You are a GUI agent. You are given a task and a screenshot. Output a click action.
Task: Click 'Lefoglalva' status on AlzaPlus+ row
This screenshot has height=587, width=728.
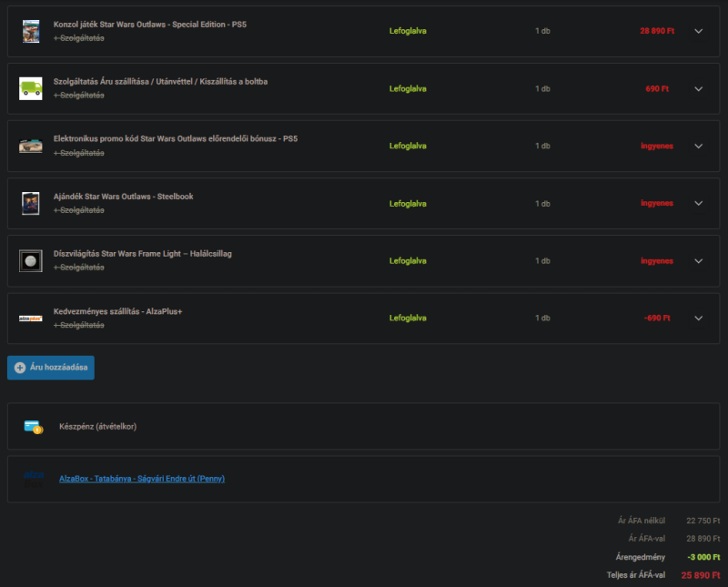coord(408,319)
